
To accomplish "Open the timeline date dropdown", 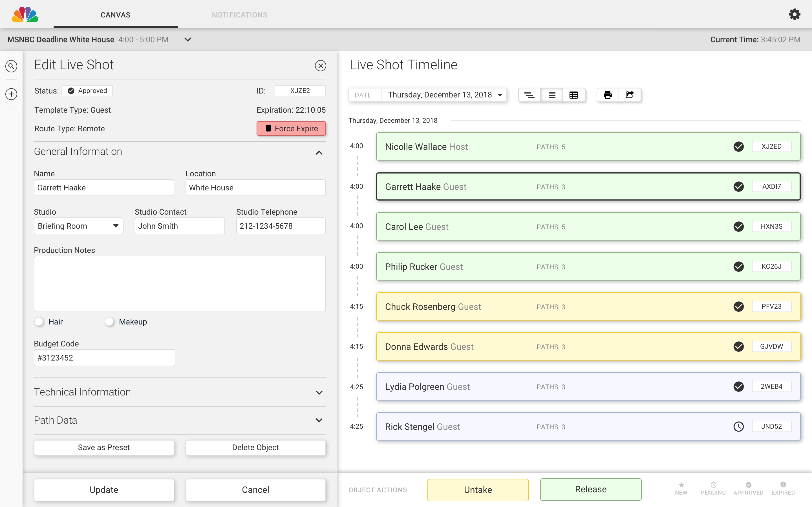I will 443,95.
